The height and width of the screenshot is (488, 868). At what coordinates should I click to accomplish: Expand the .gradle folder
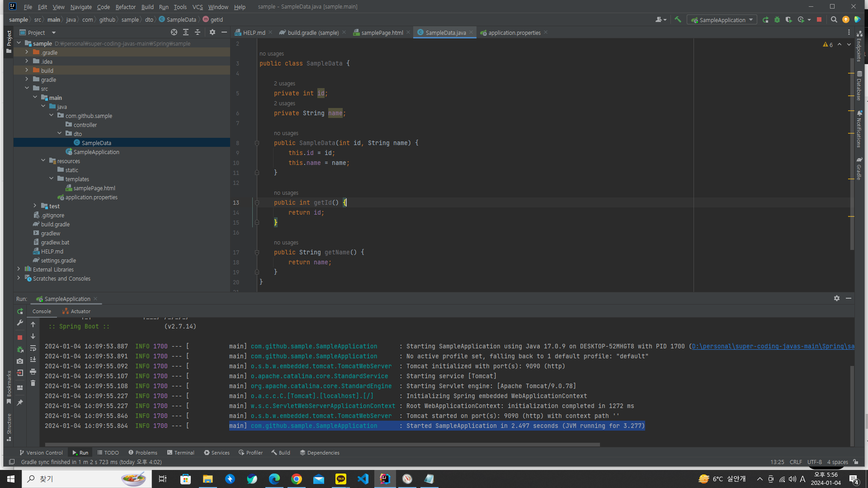pos(27,52)
